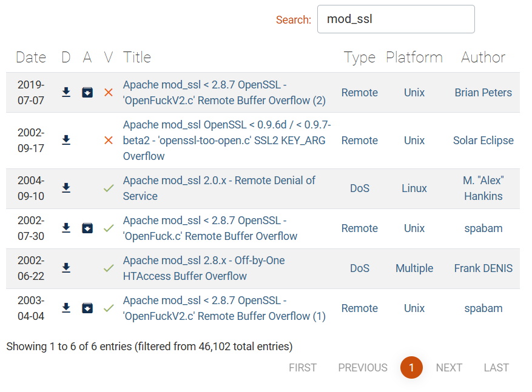Click the date 2002-06-22
This screenshot has height=392, width=532.
click(x=31, y=268)
